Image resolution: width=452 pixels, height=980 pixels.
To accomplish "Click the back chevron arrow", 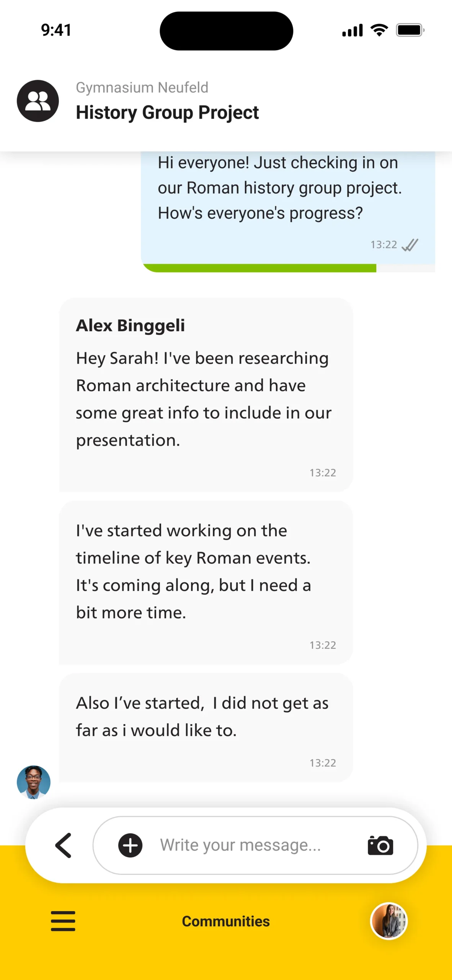I will 64,845.
